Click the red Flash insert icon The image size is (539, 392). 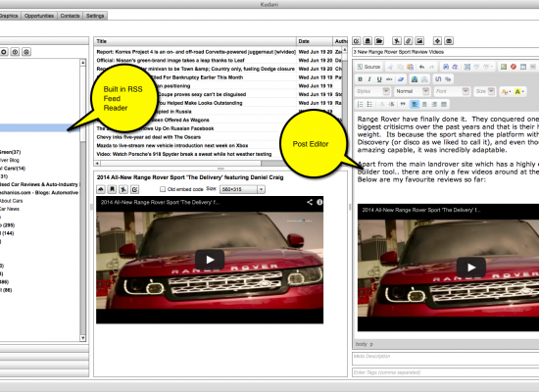pyautogui.click(x=514, y=67)
